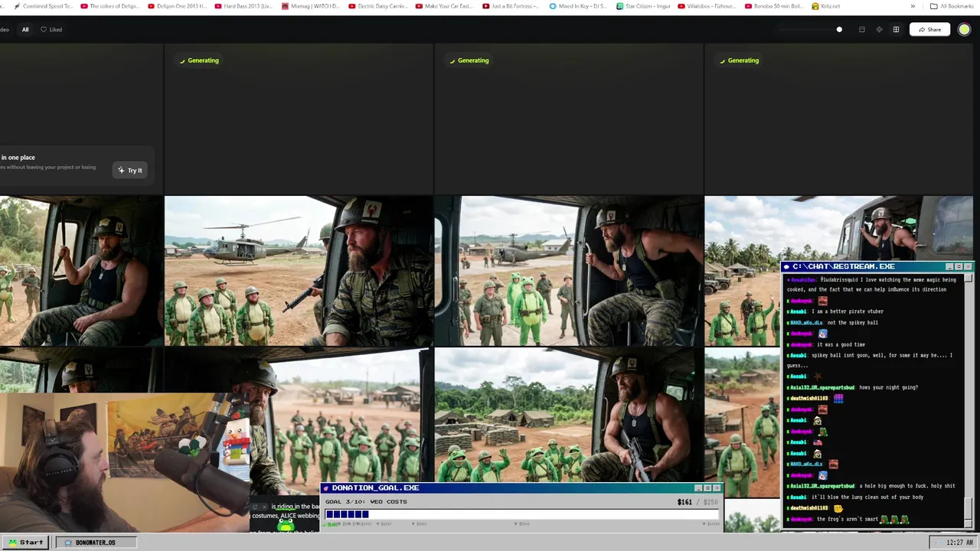Open image of helicopter landing beside frog soldiers
980x551 pixels.
(299, 271)
